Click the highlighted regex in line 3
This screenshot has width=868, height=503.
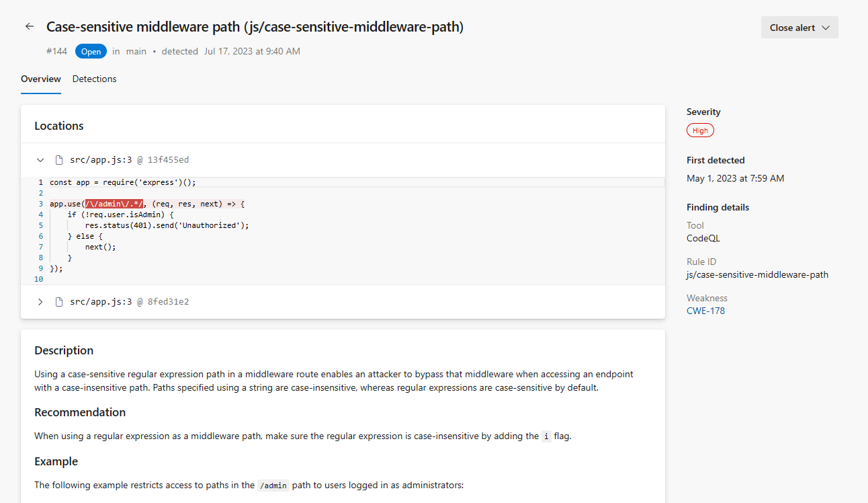click(x=114, y=204)
